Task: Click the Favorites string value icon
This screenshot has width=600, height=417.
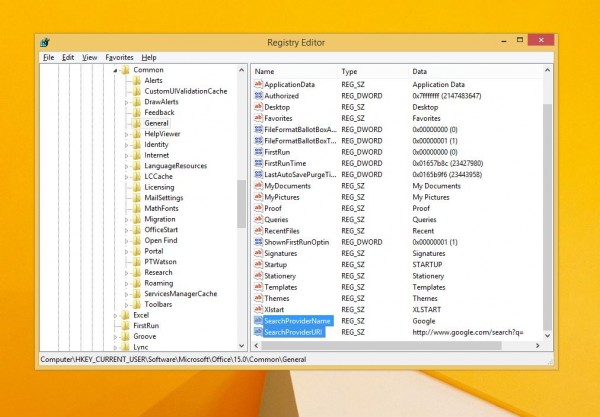Action: pyautogui.click(x=258, y=118)
